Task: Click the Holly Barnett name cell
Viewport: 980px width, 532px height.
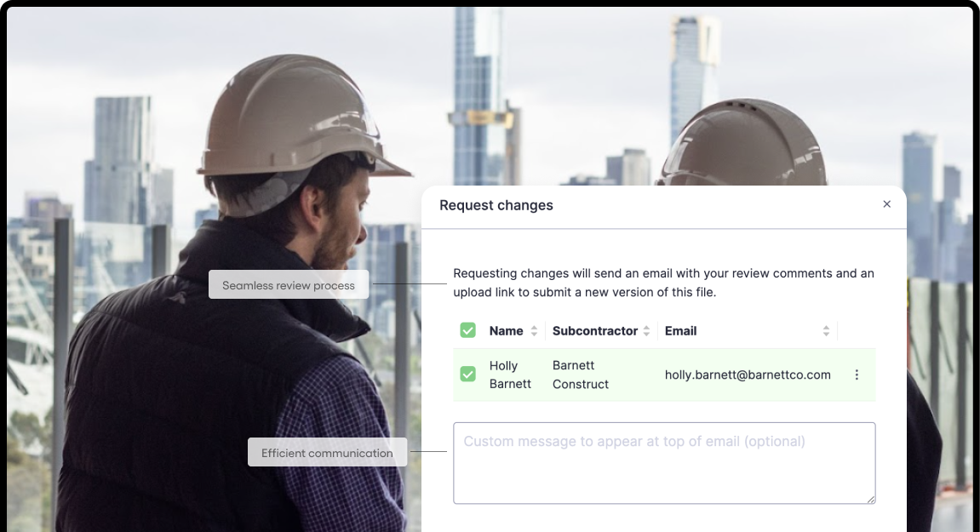Action: tap(510, 375)
